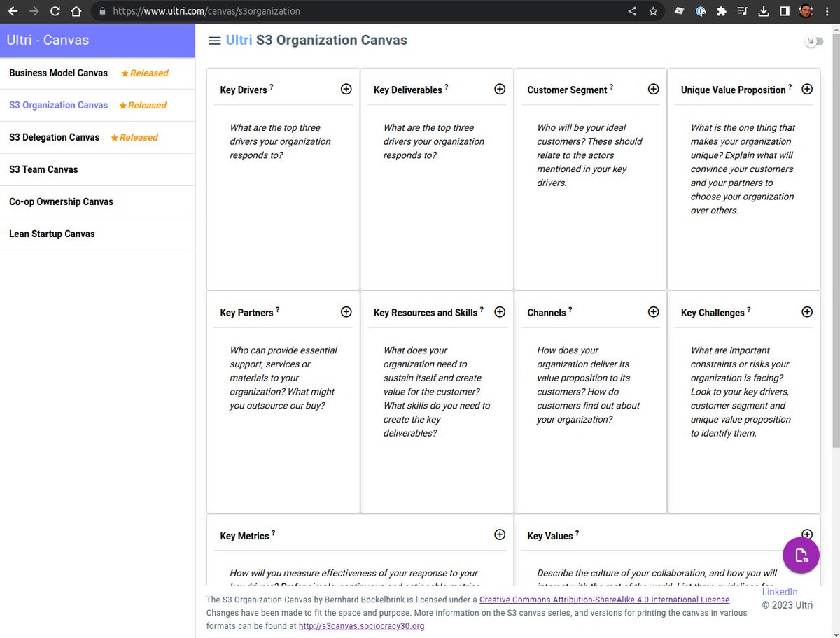Open help tooltip for Key Deliverables
Image resolution: width=840 pixels, height=638 pixels.
(x=446, y=87)
